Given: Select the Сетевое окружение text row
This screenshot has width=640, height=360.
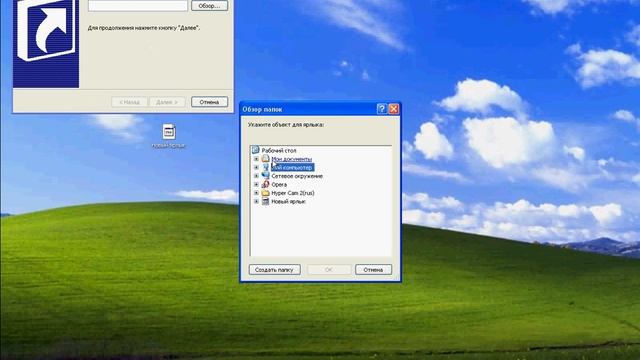Looking at the screenshot, I should 297,176.
